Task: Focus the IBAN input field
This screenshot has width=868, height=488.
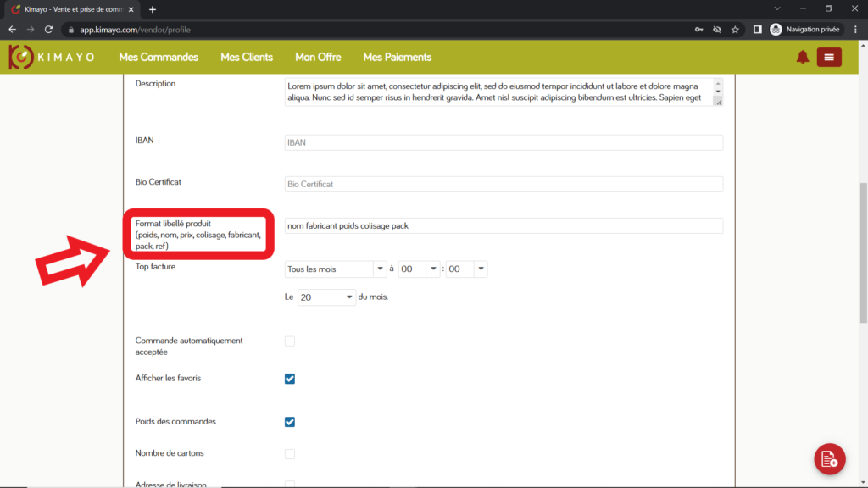Action: 504,142
